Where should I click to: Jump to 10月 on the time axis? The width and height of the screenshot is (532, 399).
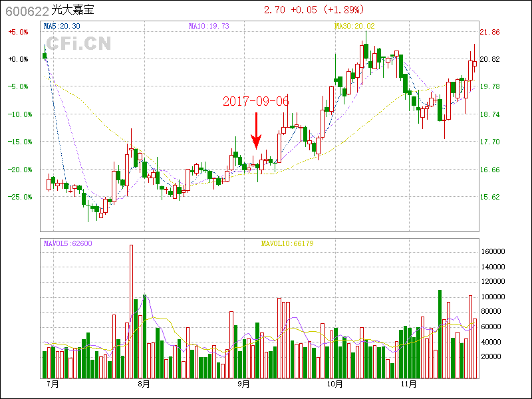(x=335, y=384)
